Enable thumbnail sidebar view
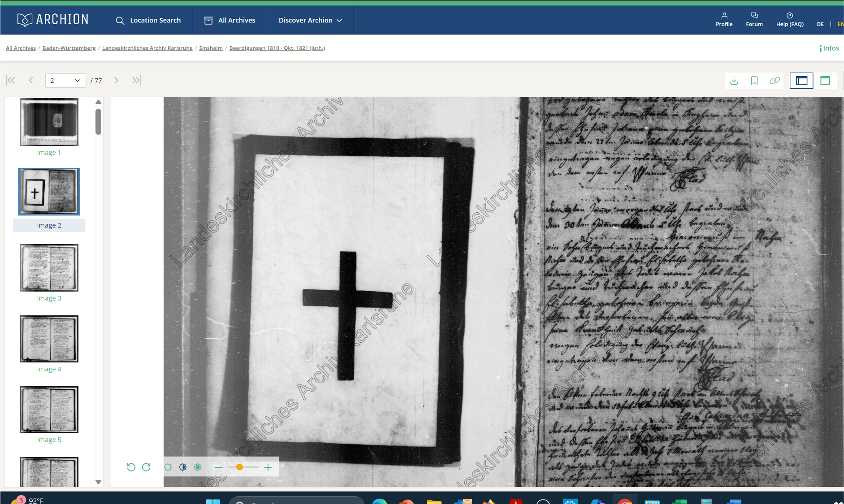This screenshot has width=844, height=504. (801, 81)
